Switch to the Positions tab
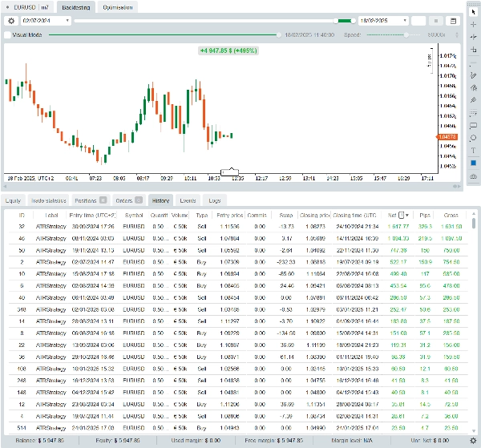Viewport: 481px width, 448px height. 90,200
